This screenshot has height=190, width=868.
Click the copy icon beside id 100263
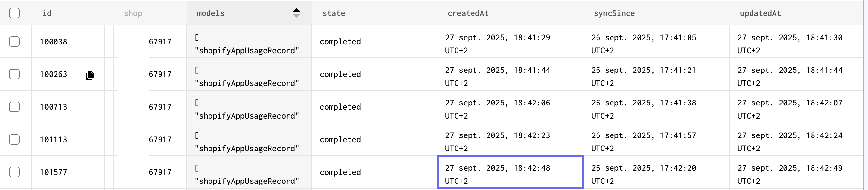coord(90,75)
